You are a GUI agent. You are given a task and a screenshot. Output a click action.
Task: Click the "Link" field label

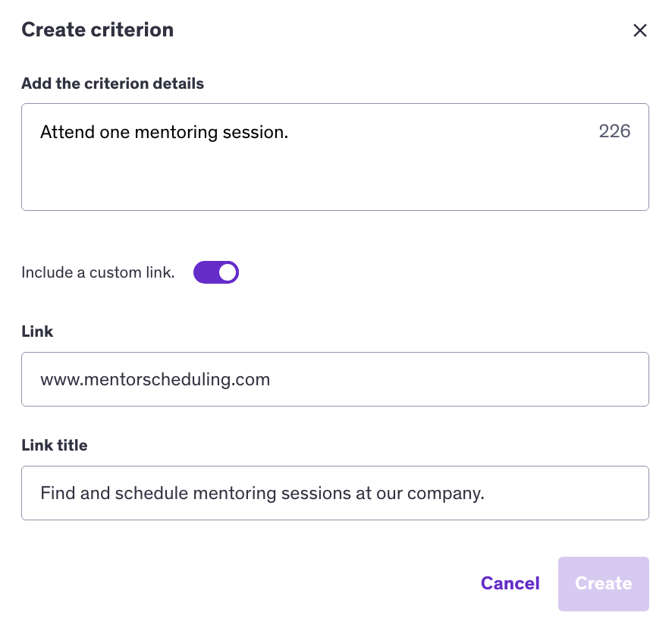37,331
